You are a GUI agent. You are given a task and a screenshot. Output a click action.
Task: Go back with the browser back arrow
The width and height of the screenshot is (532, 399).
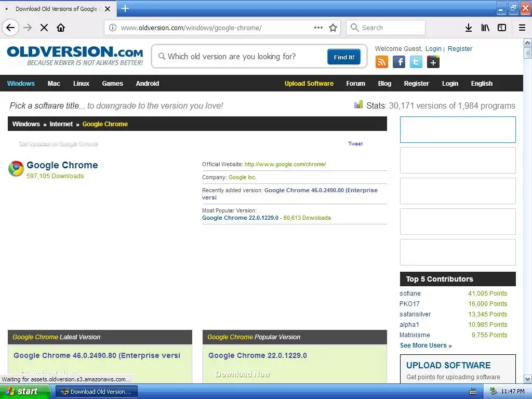10,28
